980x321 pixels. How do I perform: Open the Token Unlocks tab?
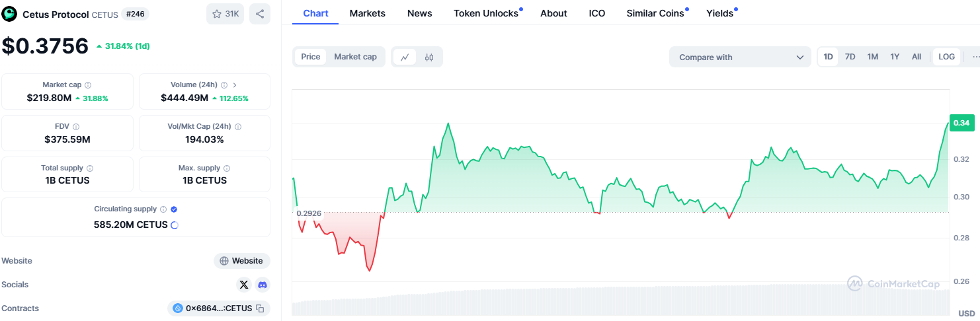(x=487, y=13)
